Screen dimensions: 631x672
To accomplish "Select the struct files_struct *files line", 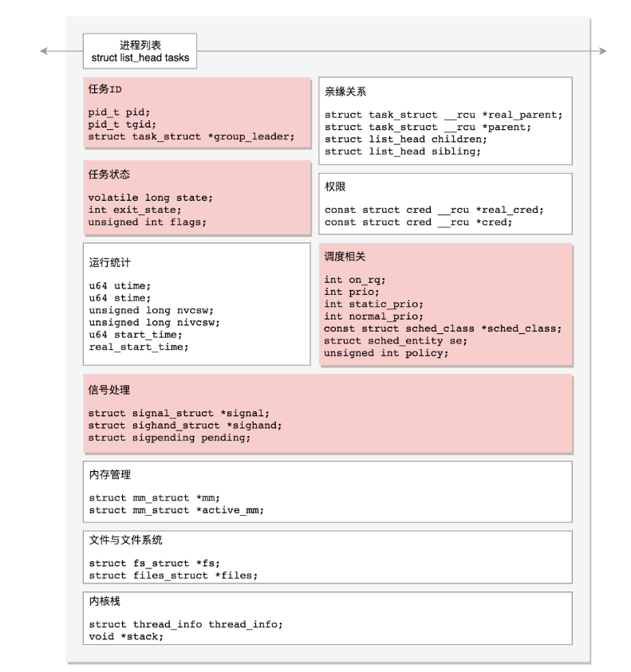I will point(173,575).
